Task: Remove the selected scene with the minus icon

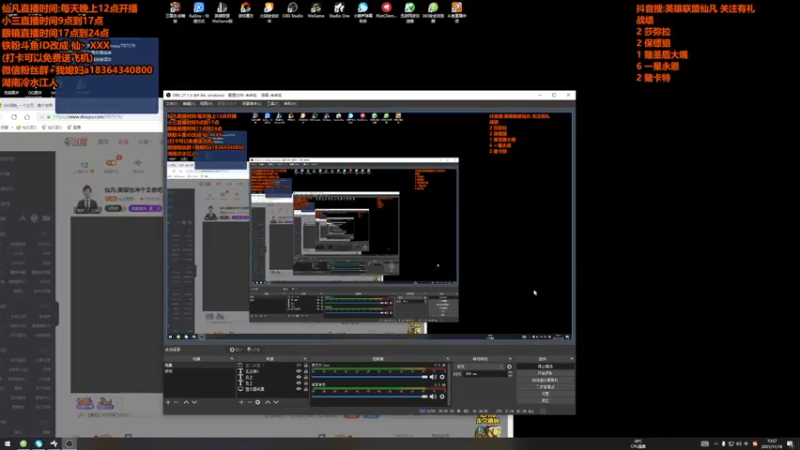Action: 177,402
